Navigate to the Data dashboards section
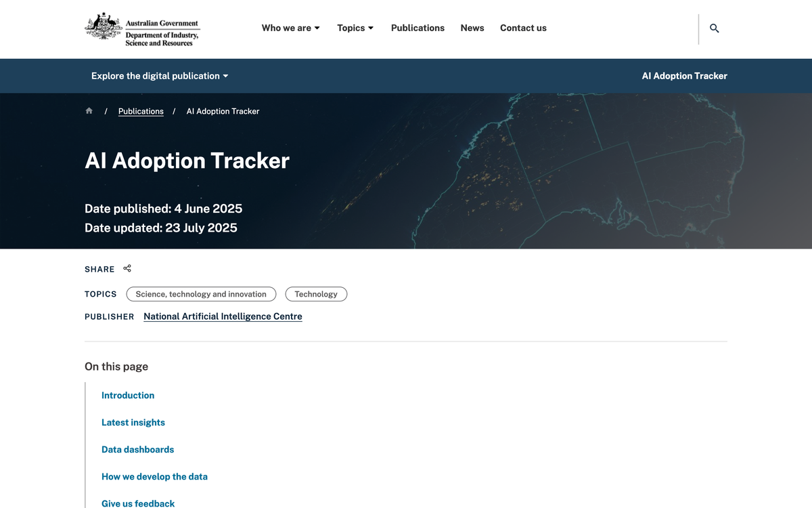 click(137, 449)
